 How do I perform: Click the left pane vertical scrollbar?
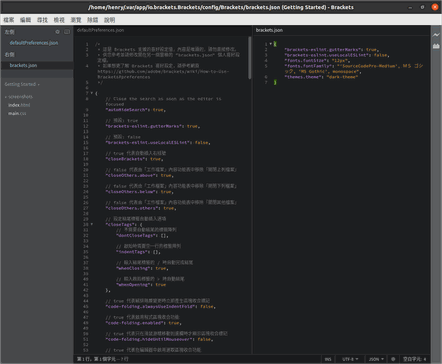[x=250, y=58]
